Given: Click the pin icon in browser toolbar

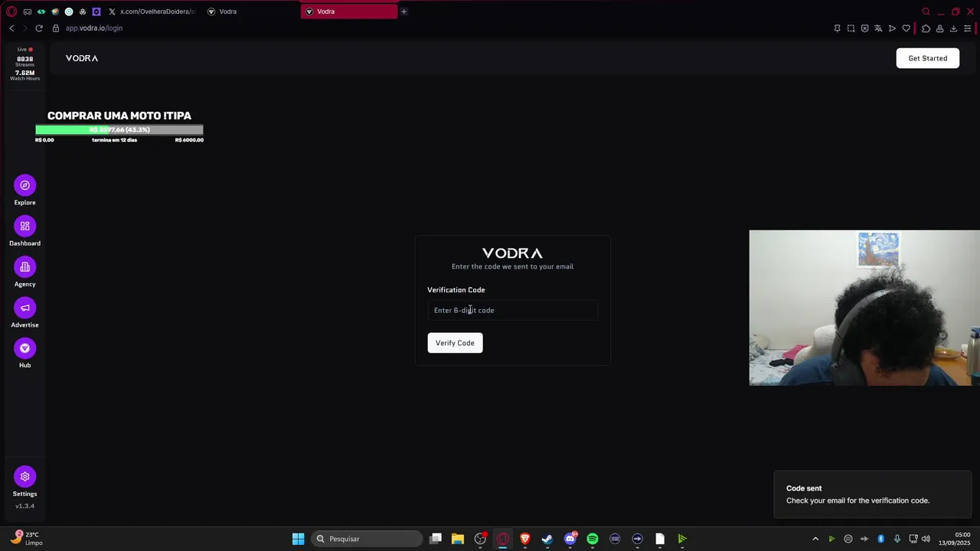Looking at the screenshot, I should tap(837, 28).
